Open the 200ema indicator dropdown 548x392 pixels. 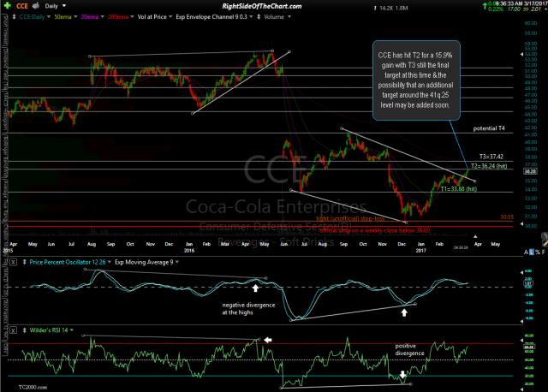click(132, 17)
